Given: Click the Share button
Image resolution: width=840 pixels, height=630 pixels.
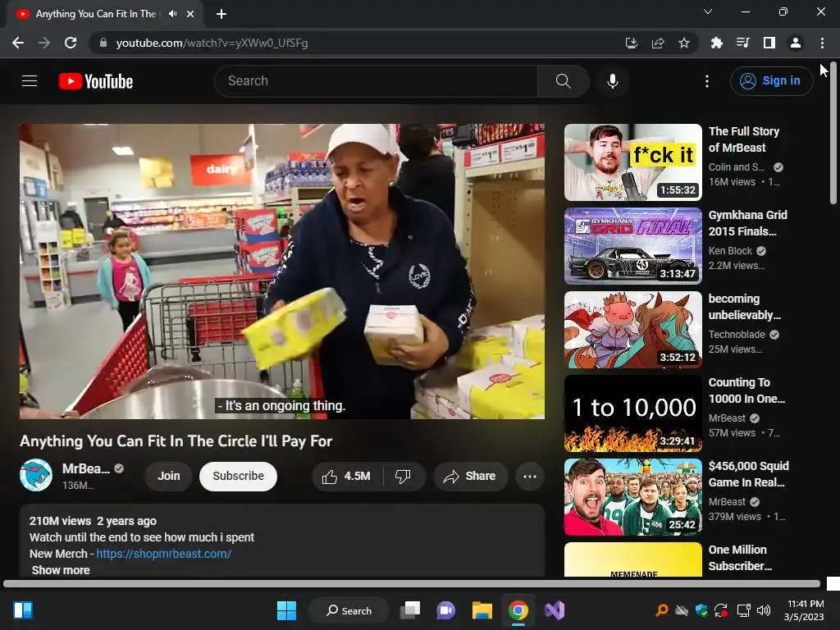Looking at the screenshot, I should click(470, 477).
